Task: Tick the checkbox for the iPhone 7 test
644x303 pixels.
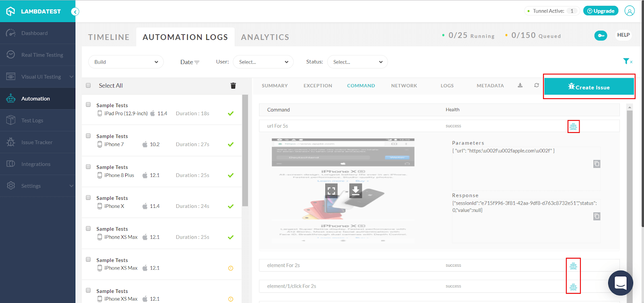Action: click(88, 136)
